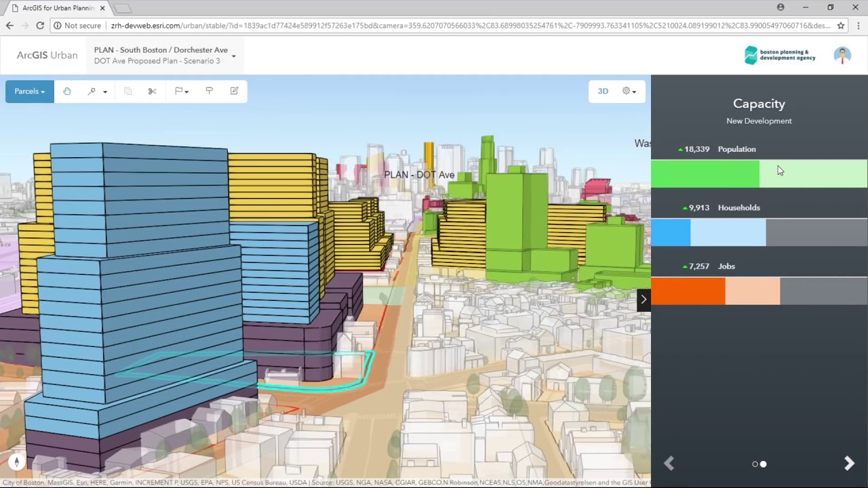The height and width of the screenshot is (488, 868).
Task: Switch to the ArcGIS for Urban Planning tab
Action: [58, 8]
